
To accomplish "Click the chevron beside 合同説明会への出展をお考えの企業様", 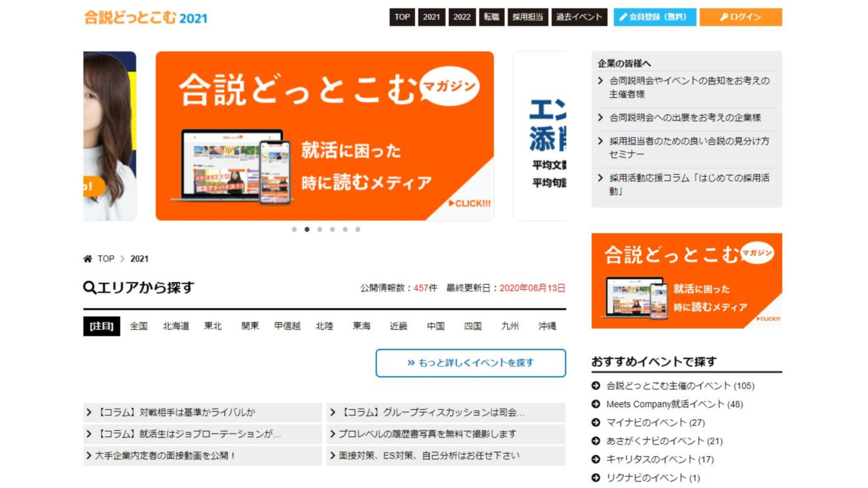I will click(600, 117).
